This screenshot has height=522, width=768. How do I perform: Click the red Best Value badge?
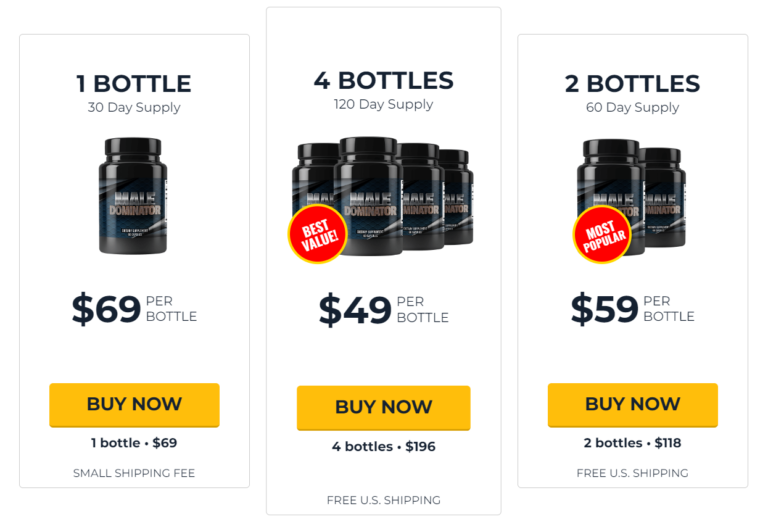coord(318,234)
